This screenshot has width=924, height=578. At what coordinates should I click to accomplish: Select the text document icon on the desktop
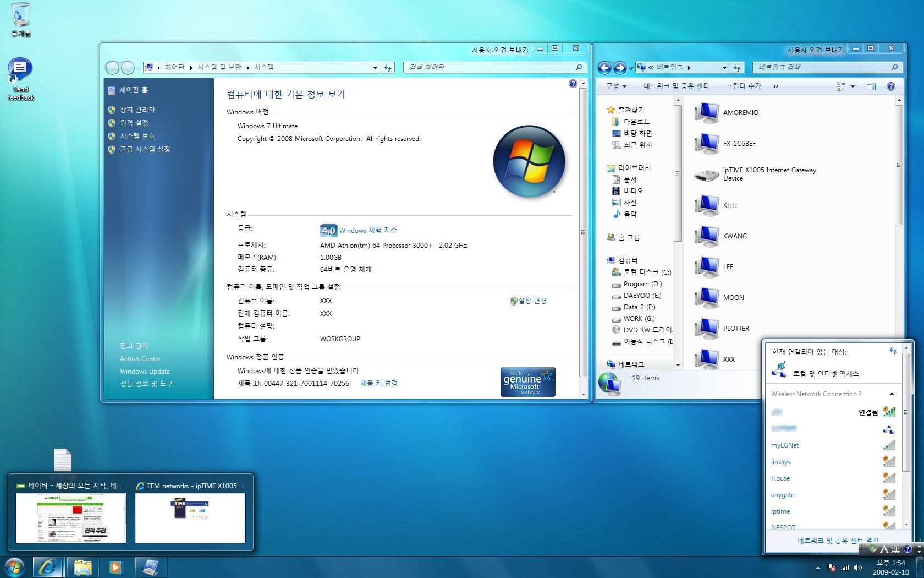coord(62,460)
